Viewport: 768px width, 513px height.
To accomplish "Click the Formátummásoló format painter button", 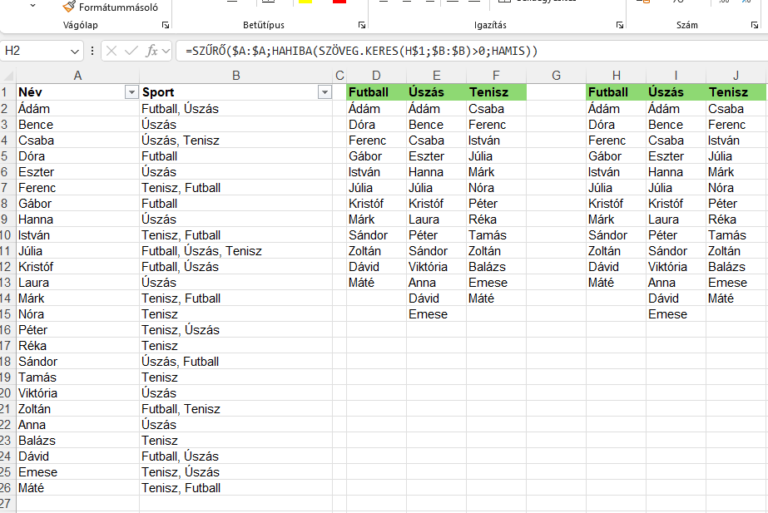I will [x=111, y=7].
